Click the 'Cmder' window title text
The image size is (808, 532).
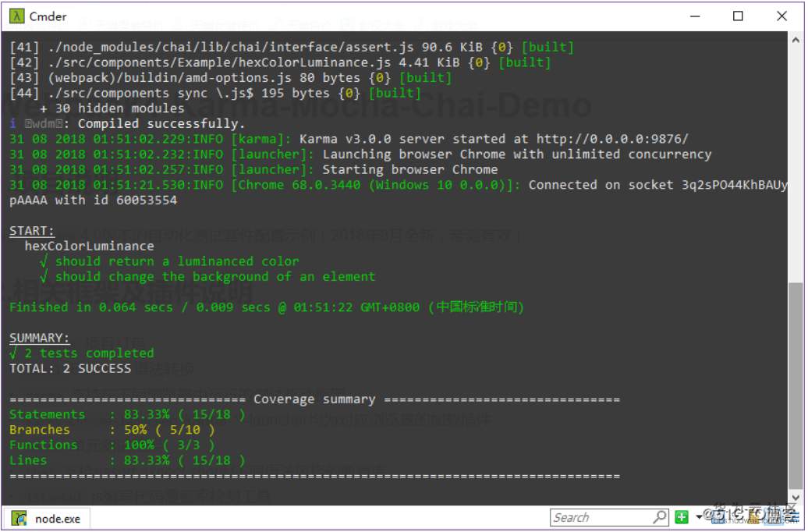pyautogui.click(x=48, y=16)
